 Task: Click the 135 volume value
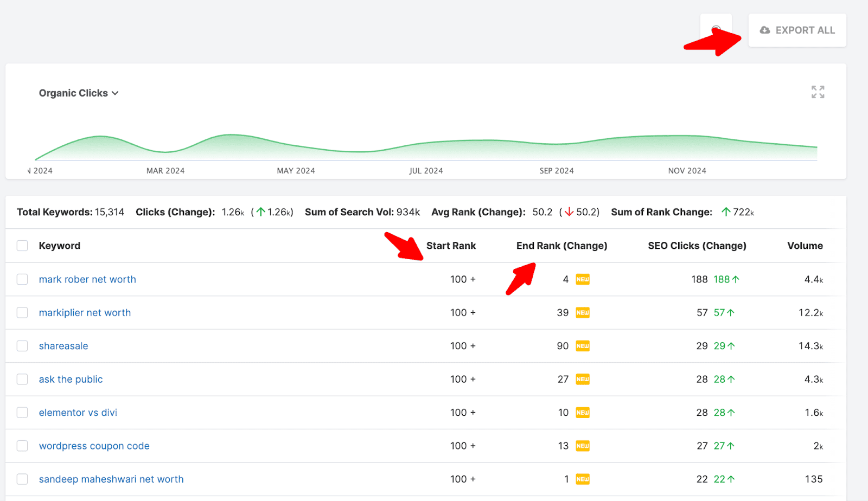tap(814, 479)
